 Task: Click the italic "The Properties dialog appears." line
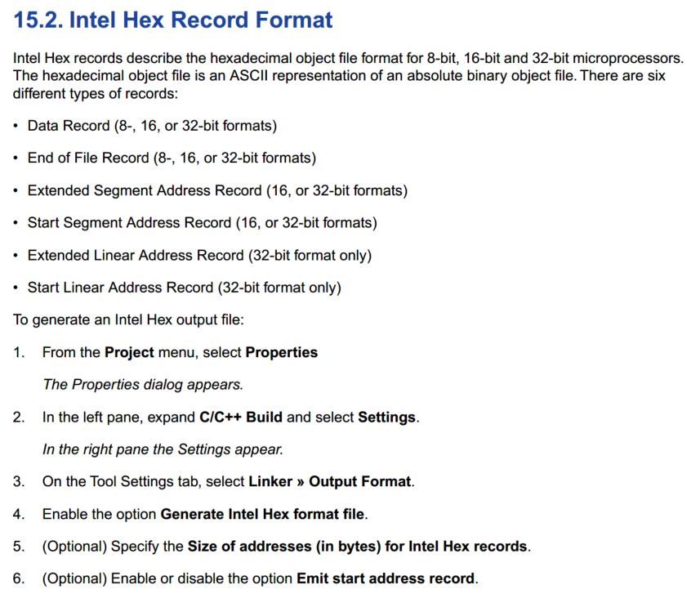pyautogui.click(x=143, y=384)
